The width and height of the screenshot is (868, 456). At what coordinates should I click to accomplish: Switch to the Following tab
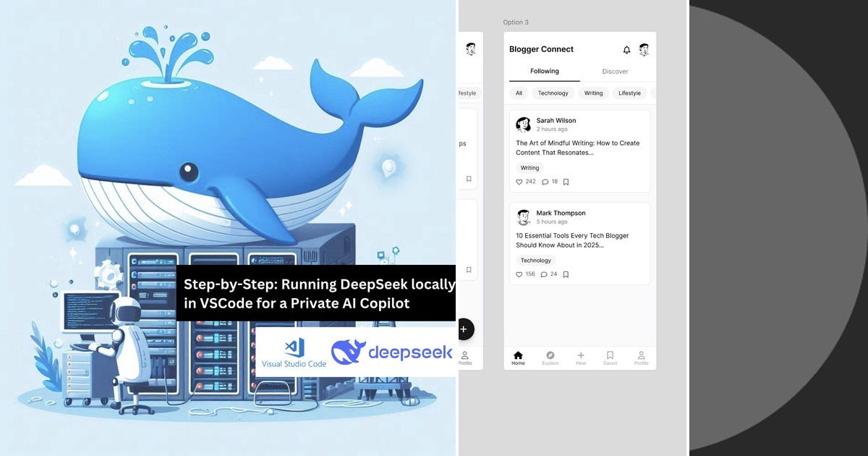tap(545, 71)
